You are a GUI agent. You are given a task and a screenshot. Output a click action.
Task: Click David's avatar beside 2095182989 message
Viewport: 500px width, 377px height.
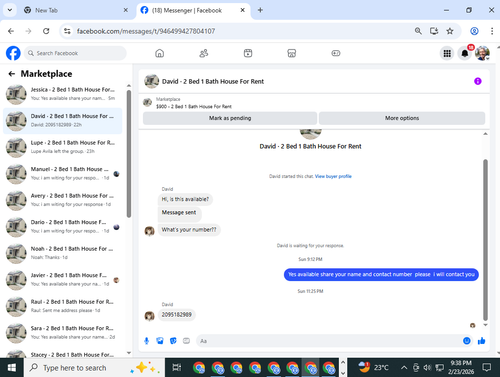click(x=149, y=315)
